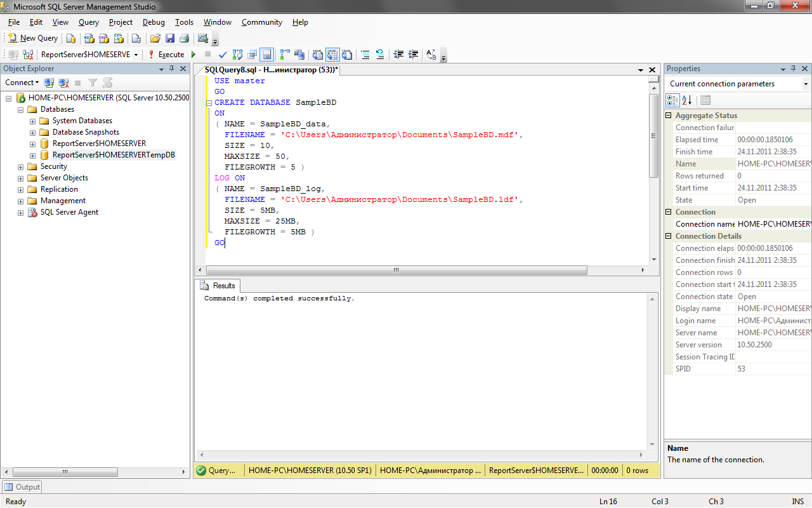Click the Disconnect icon in Object Explorer
Image resolution: width=812 pixels, height=508 pixels.
pos(63,83)
